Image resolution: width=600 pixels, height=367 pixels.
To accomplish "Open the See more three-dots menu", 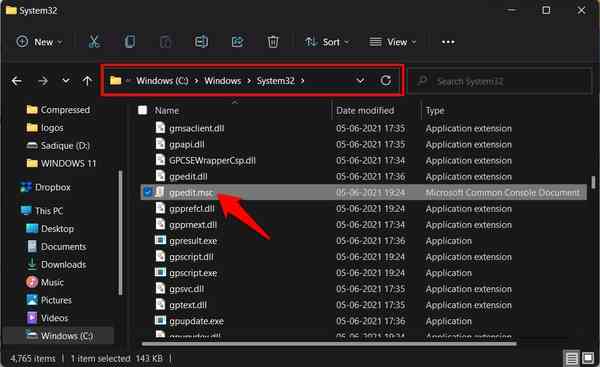I will coord(448,42).
